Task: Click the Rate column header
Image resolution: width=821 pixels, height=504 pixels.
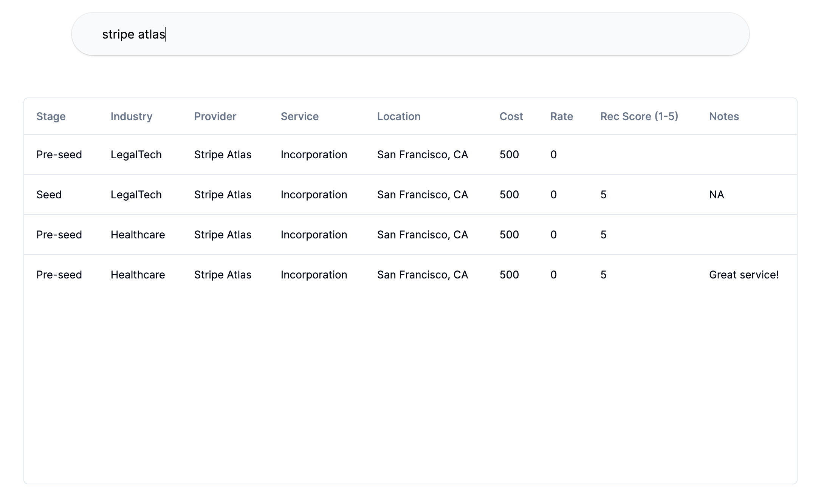Action: 562,116
